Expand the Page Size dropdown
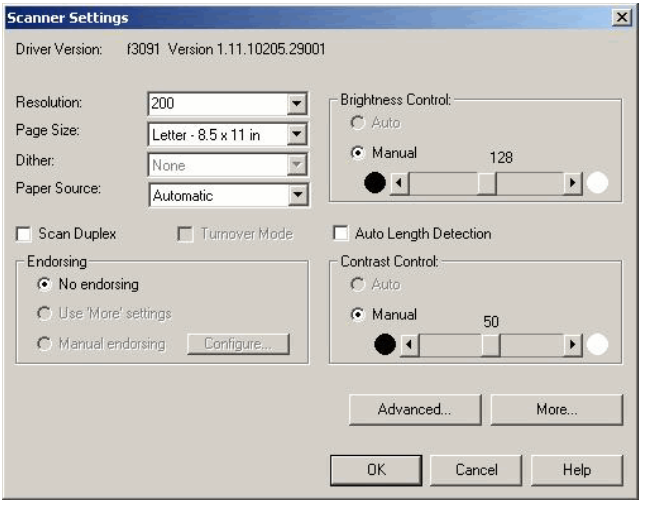The width and height of the screenshot is (645, 505). (295, 135)
